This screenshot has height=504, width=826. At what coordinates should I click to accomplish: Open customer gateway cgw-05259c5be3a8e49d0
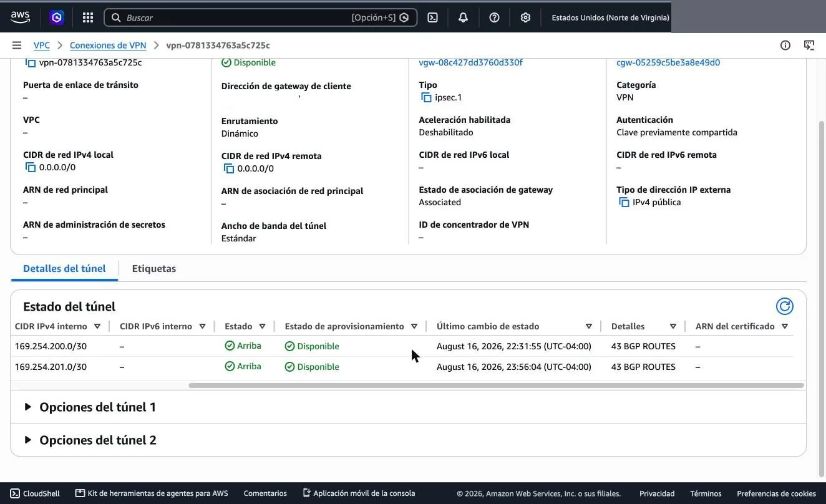(x=668, y=62)
